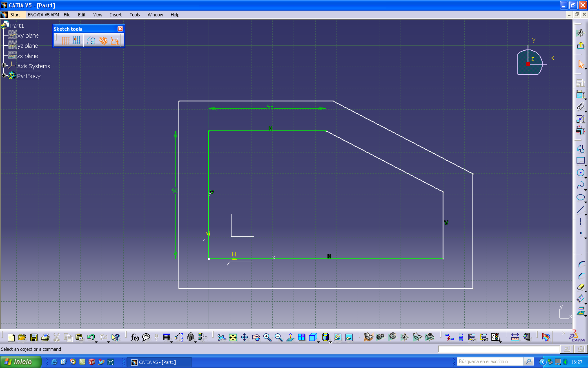This screenshot has height=368, width=588.
Task: Click the Zoom In magnifier
Action: click(x=267, y=337)
